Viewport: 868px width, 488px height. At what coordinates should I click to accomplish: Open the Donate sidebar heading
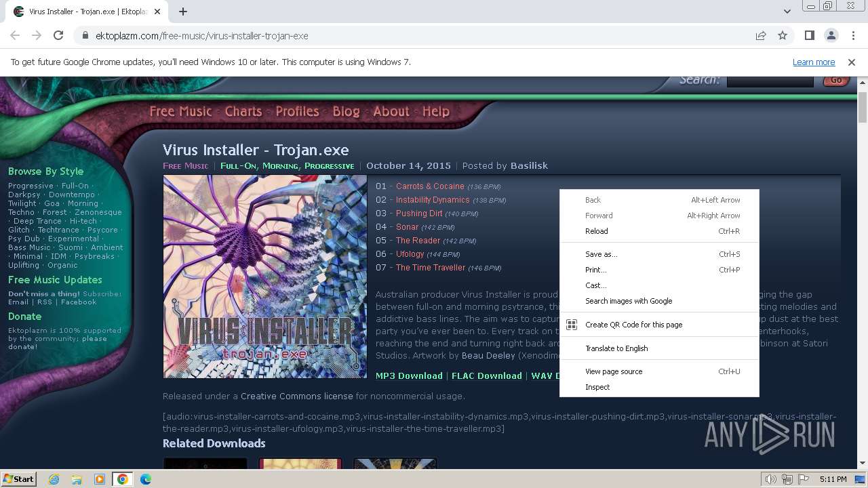click(x=24, y=317)
